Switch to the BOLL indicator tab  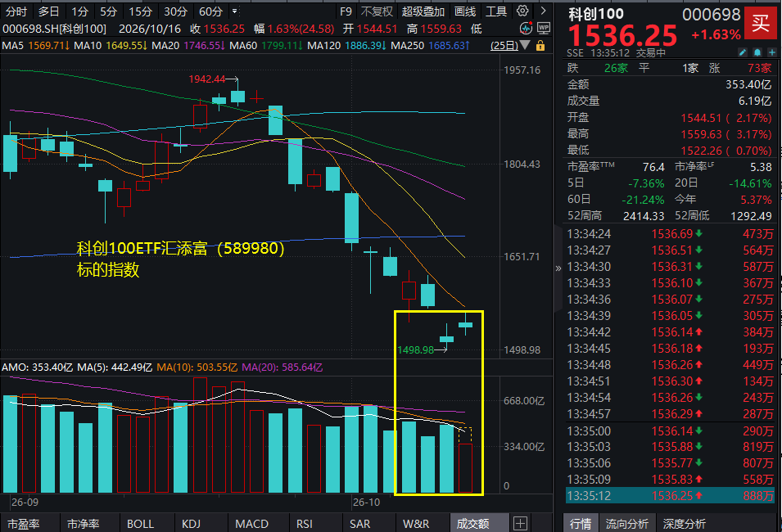(140, 524)
